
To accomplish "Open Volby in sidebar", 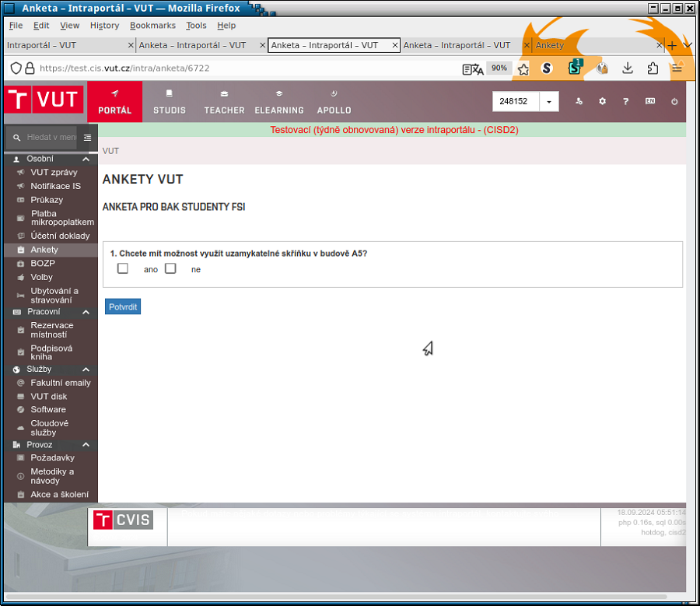I will 41,277.
